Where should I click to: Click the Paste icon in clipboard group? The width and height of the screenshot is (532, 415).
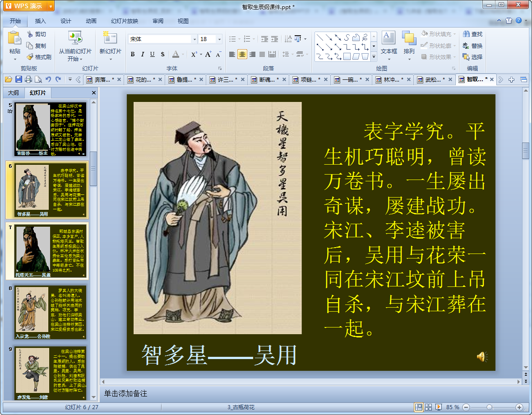click(x=14, y=38)
